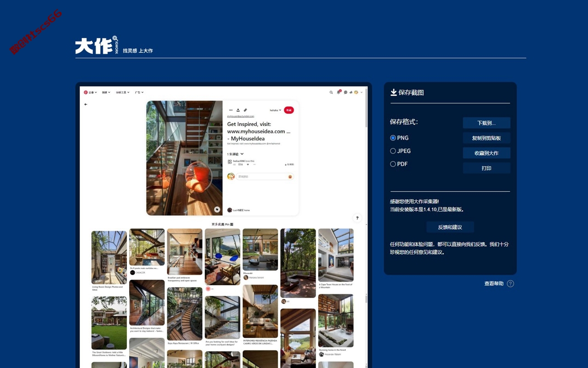Image resolution: width=588 pixels, height=368 pixels.
Task: Open the 查看帮助 help link
Action: tap(494, 284)
